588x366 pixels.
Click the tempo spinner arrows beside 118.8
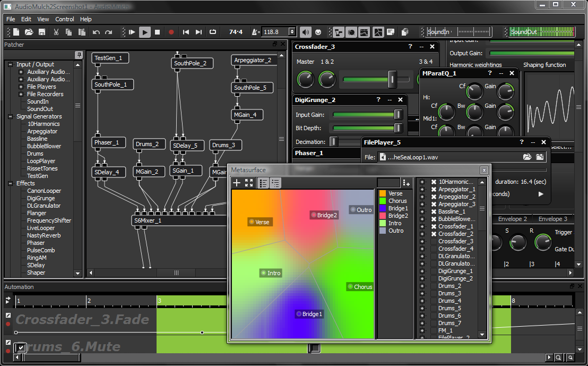pyautogui.click(x=292, y=32)
